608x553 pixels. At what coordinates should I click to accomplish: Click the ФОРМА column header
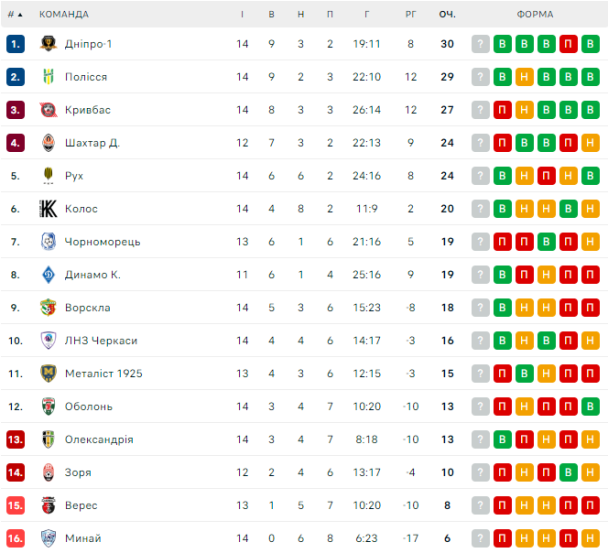coord(535,14)
